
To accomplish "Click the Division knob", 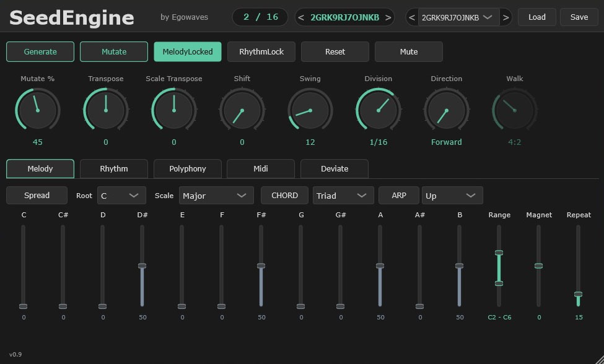I will tap(379, 110).
